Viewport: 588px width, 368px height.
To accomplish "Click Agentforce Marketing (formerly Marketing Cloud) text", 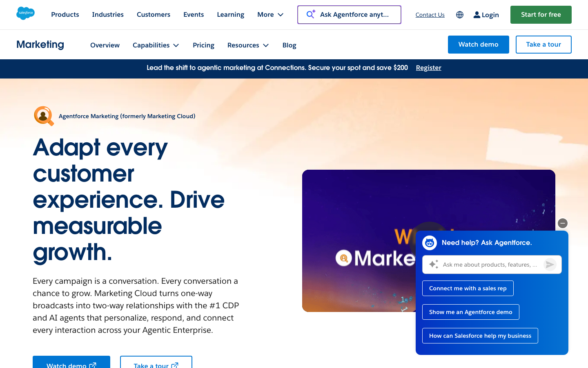I will tap(127, 116).
